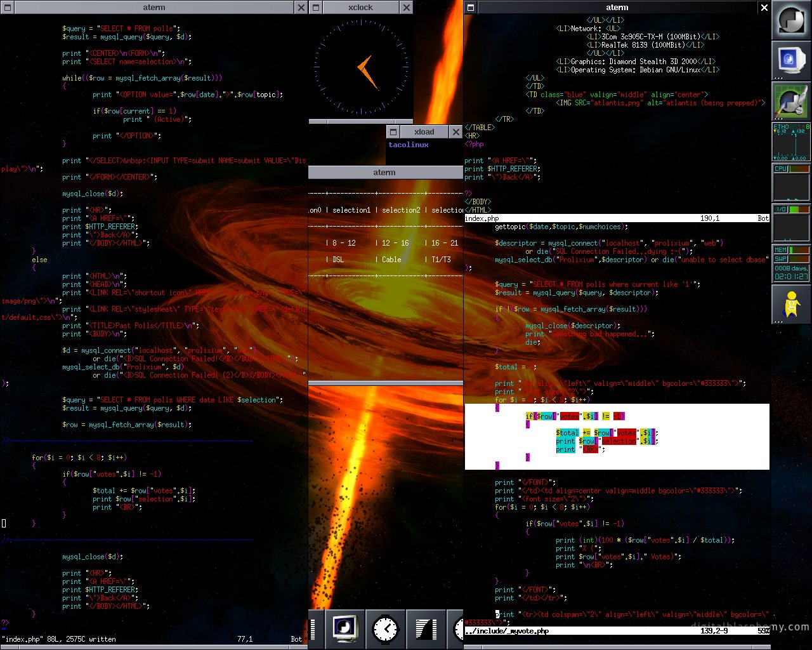Click the I/O activity monitor dockapp

tap(791, 223)
